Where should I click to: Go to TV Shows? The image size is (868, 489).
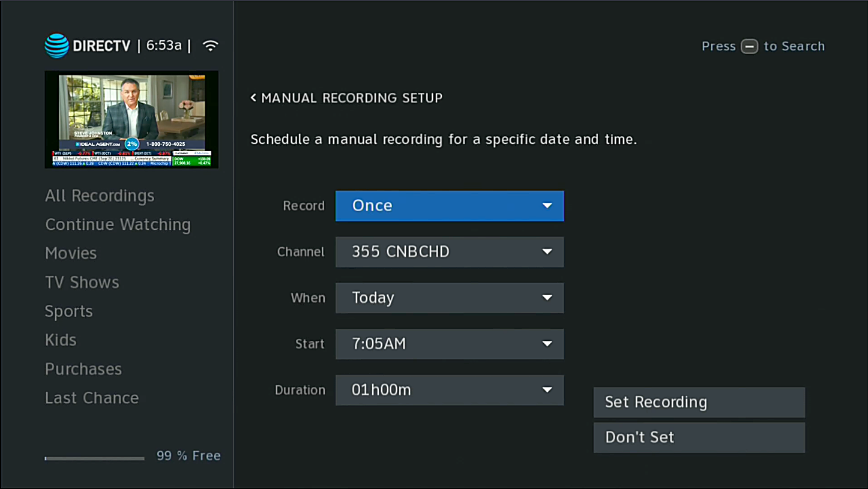pyautogui.click(x=82, y=282)
